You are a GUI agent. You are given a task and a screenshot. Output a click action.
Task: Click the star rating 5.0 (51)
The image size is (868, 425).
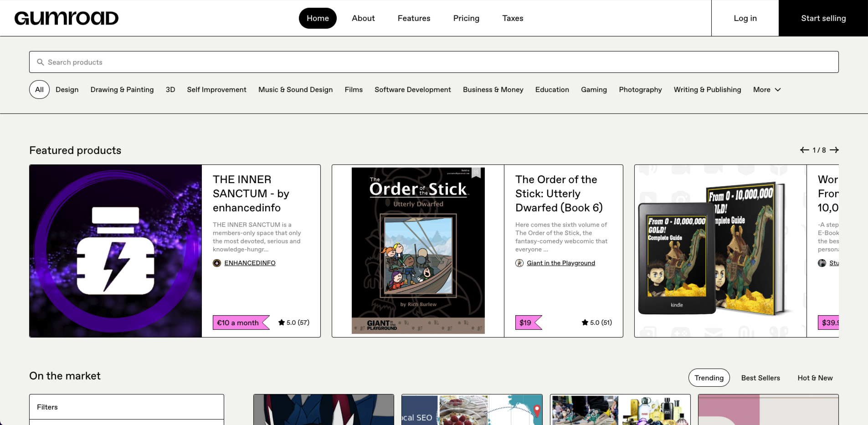point(597,323)
